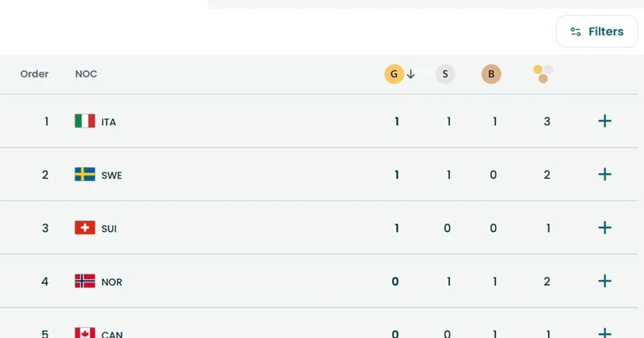
Task: Click the Norway flag icon
Action: pyautogui.click(x=85, y=282)
